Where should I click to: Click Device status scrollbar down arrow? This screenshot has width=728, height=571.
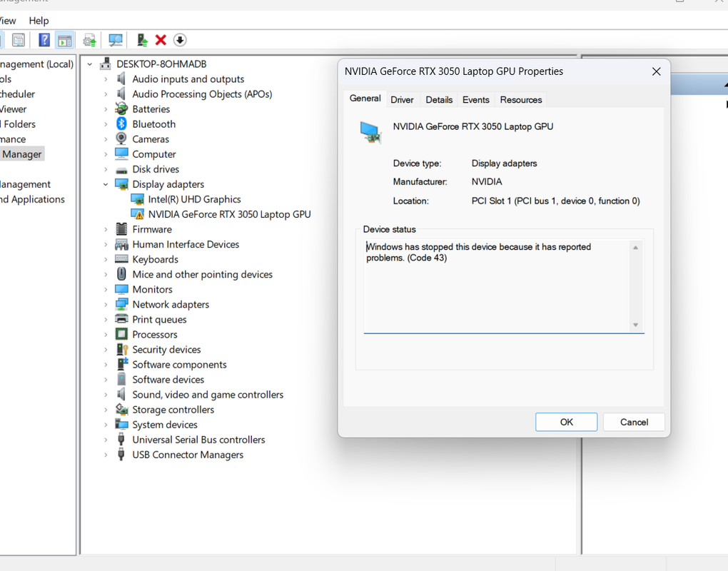click(636, 325)
